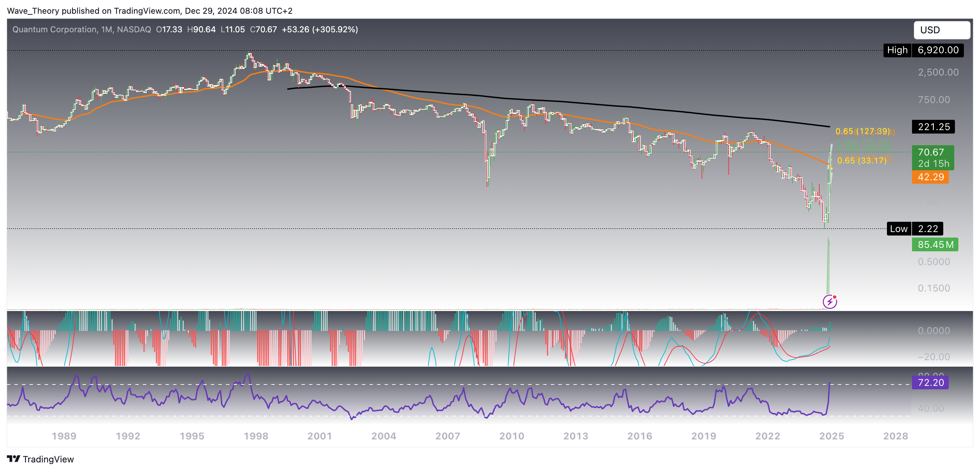Click the 0.65 (33.17) Fibonacci label
980x471 pixels.
click(862, 161)
